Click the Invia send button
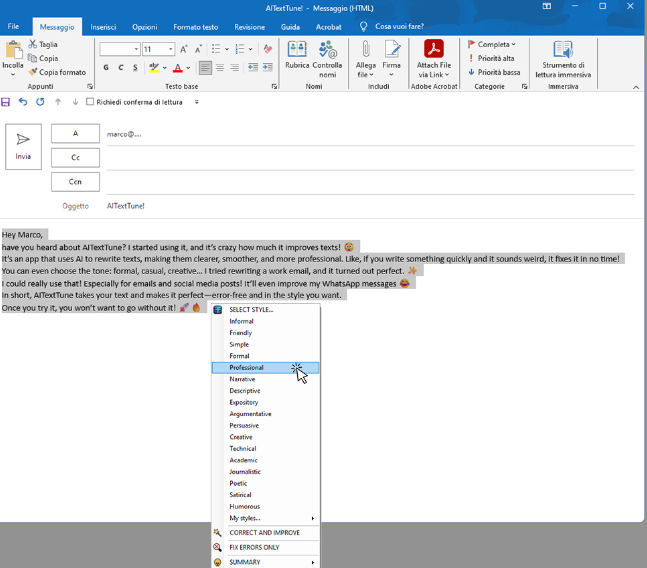Screen dimensions: 647x568 coord(23,146)
